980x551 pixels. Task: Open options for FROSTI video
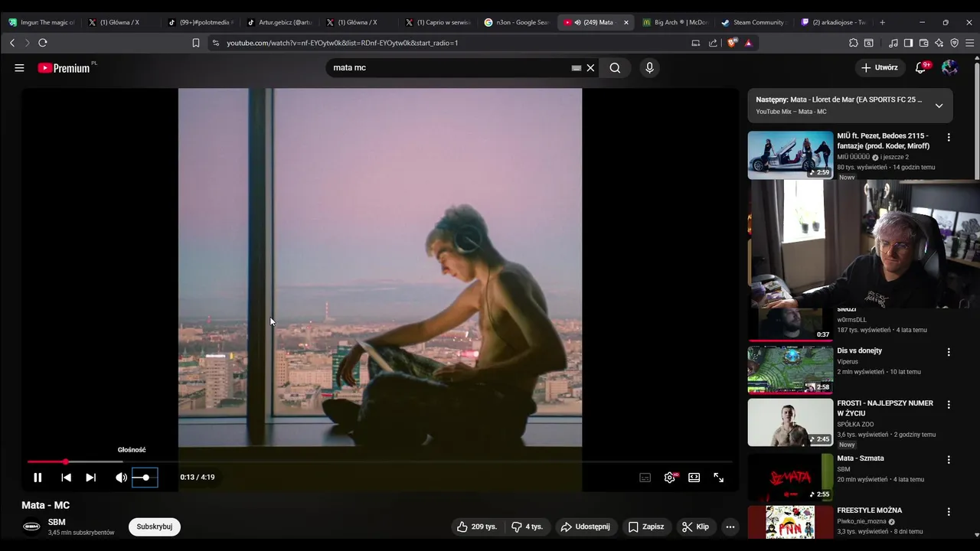[x=949, y=404]
